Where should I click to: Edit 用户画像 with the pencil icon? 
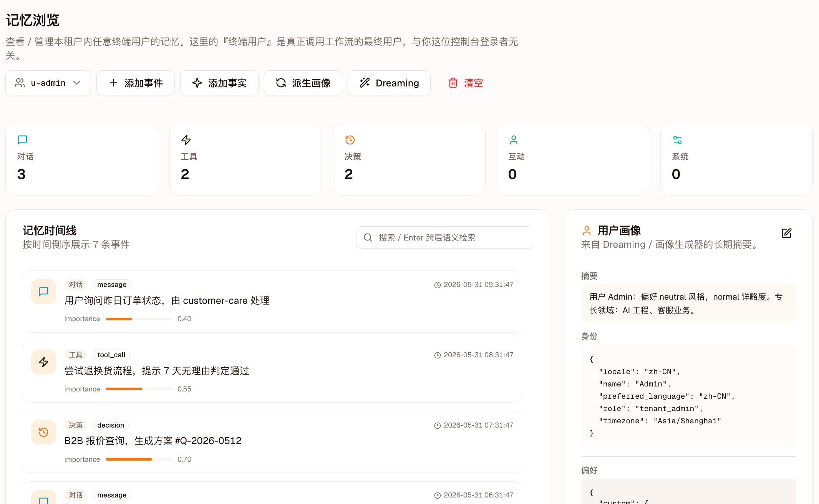(786, 233)
